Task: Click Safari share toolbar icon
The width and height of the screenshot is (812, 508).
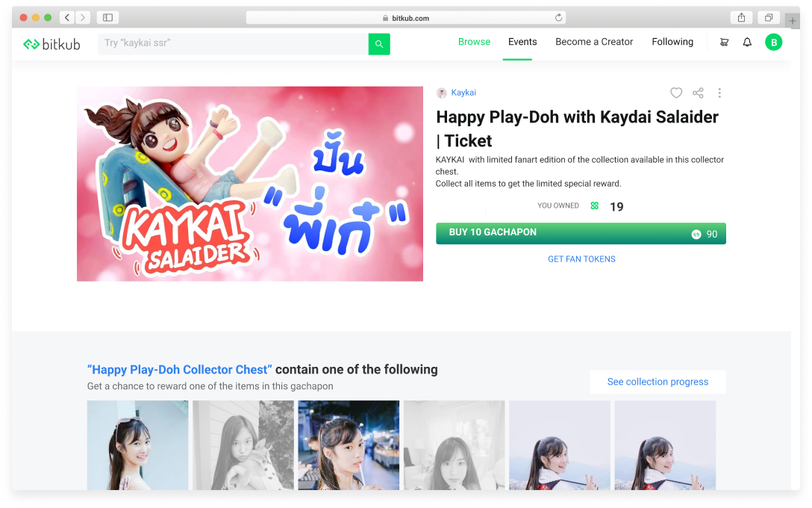Action: [741, 18]
